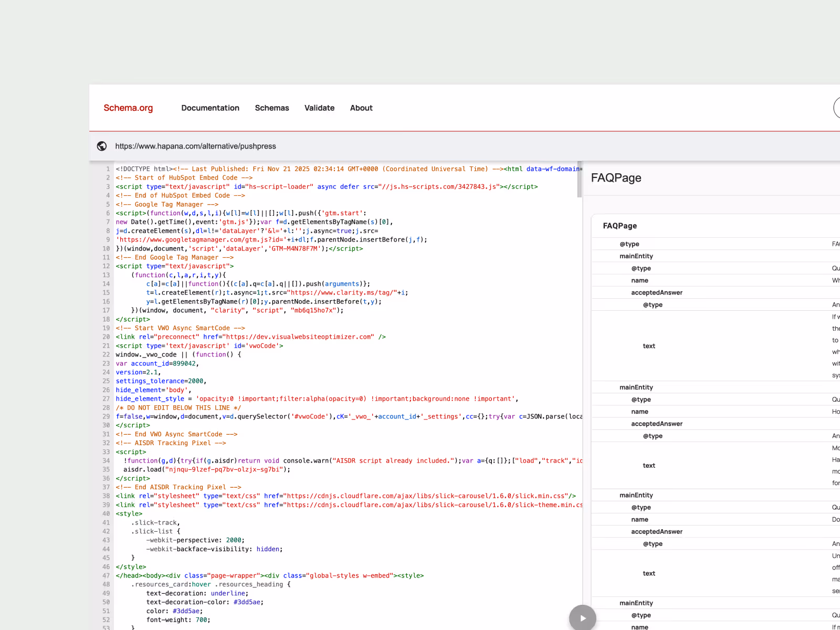Click the 'window._vwo_code' code line
This screenshot has width=840, height=630.
click(x=178, y=354)
